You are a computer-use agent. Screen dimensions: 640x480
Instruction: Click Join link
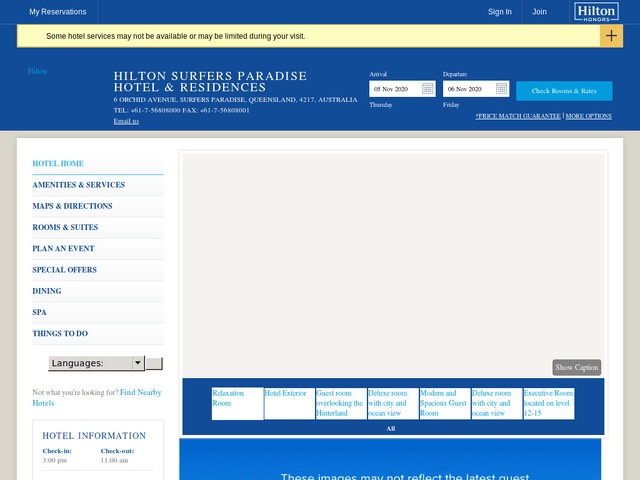pos(539,12)
